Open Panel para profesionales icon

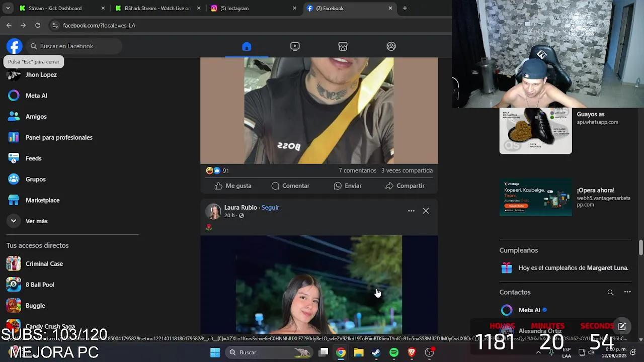14,137
